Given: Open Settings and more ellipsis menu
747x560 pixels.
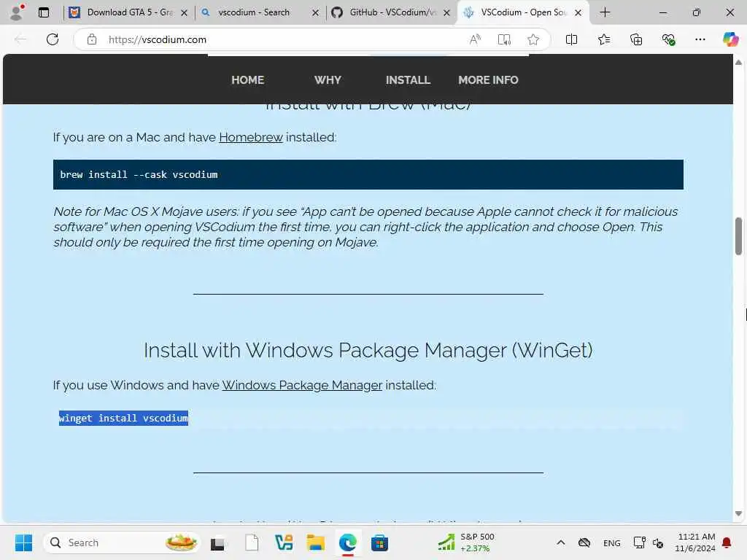Looking at the screenshot, I should [x=700, y=39].
